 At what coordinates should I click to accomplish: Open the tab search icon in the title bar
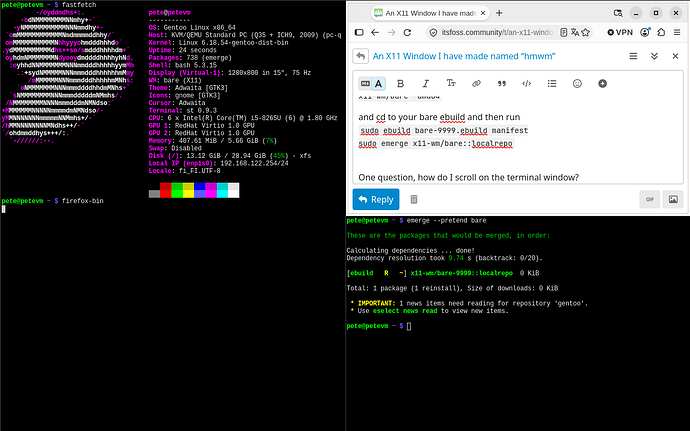[618, 13]
